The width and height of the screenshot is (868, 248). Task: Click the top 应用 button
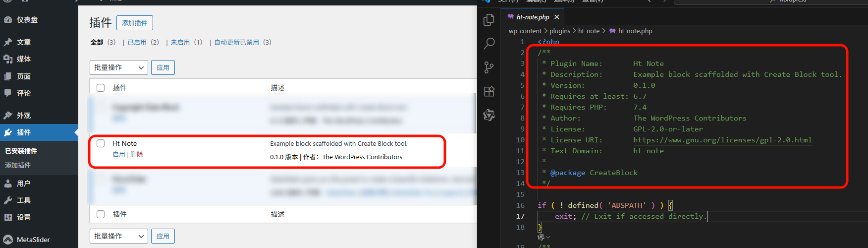pyautogui.click(x=163, y=67)
